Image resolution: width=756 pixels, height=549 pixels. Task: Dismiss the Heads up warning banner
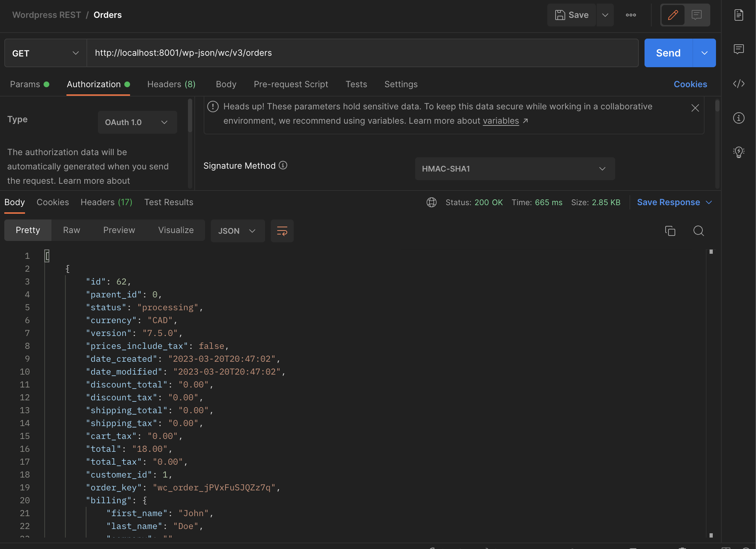click(x=695, y=108)
